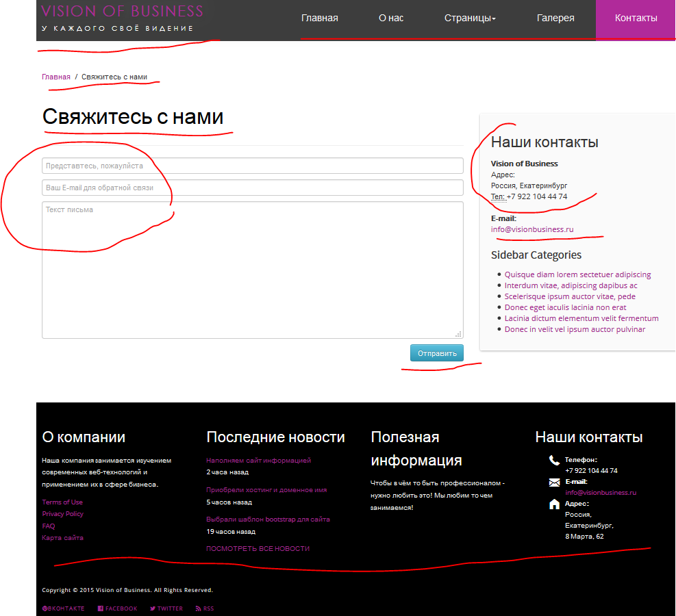Click '2 часа назад' timestamp
676x616 pixels.
227,472
